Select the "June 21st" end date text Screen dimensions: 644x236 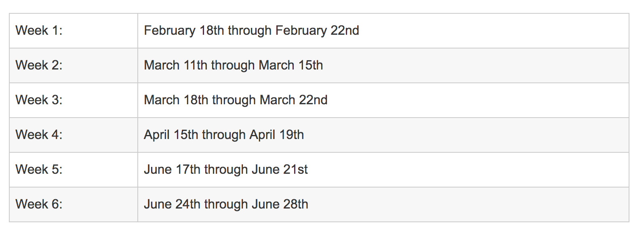[280, 170]
